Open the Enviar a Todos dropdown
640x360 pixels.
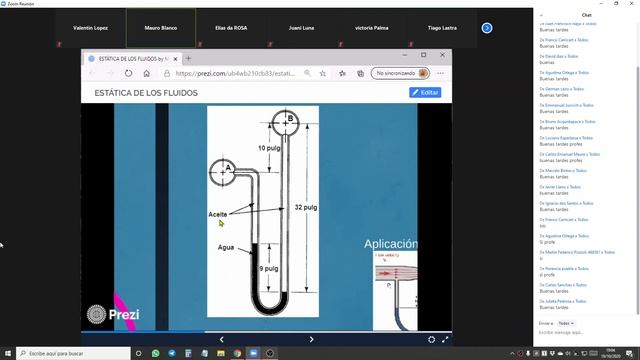pos(566,323)
